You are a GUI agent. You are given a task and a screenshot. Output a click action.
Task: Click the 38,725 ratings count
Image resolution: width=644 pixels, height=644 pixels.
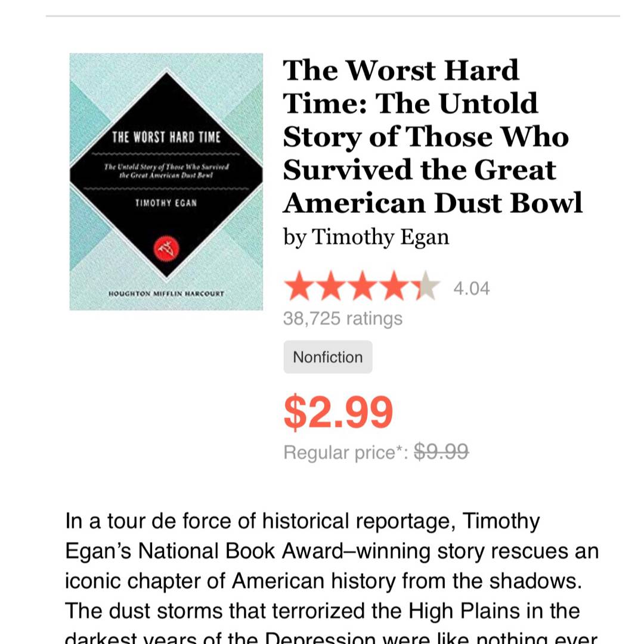click(x=342, y=318)
